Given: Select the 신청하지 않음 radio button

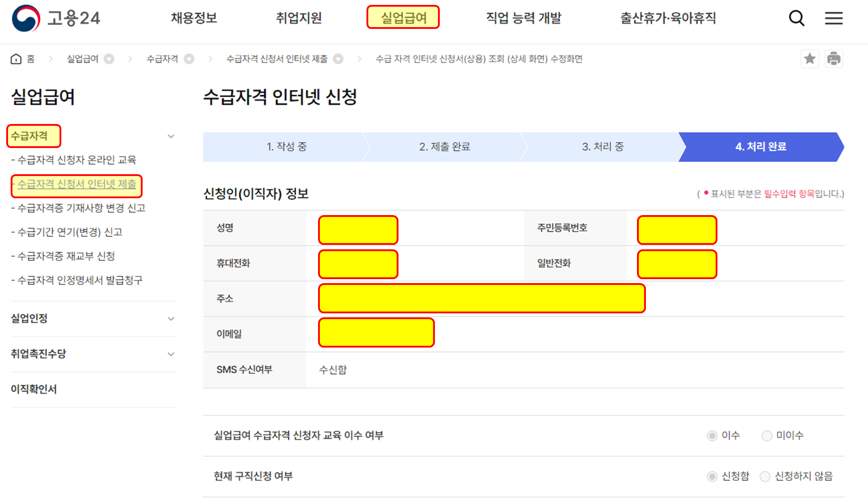Looking at the screenshot, I should [x=765, y=476].
